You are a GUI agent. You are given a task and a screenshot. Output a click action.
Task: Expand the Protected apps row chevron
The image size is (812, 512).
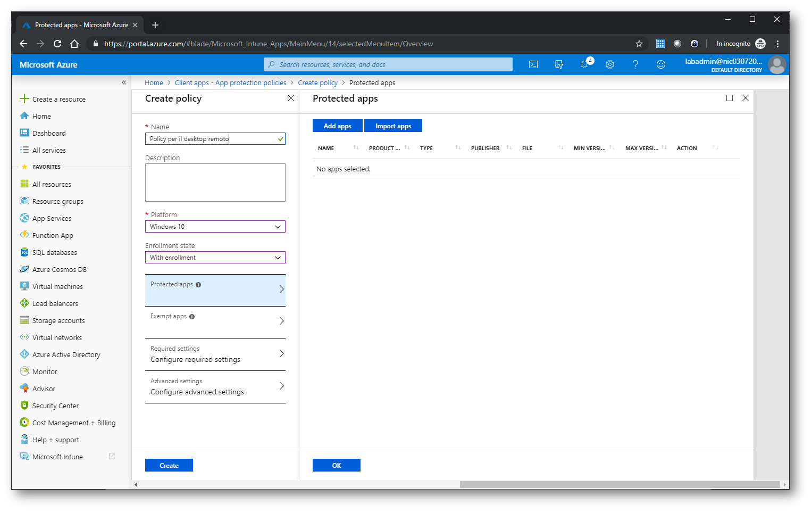point(281,289)
